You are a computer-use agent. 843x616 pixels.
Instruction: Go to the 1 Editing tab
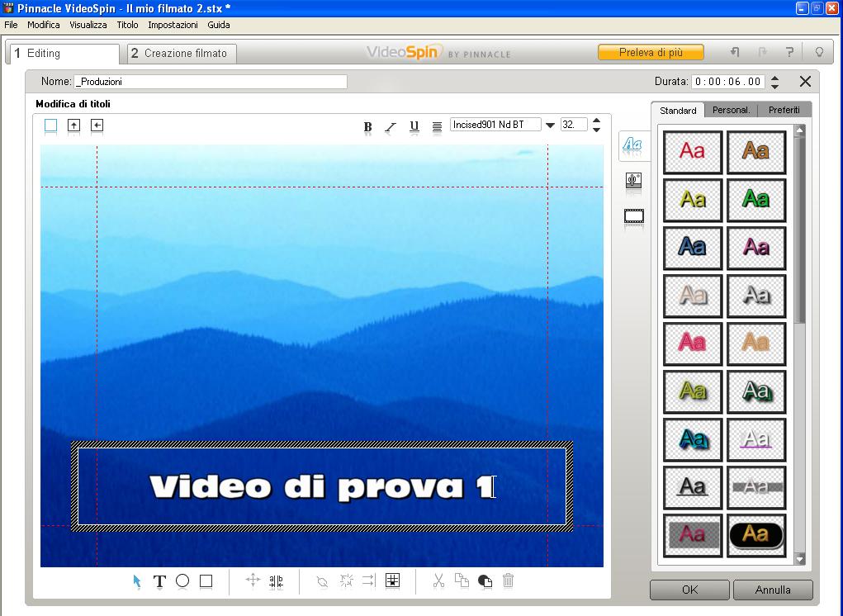point(64,53)
